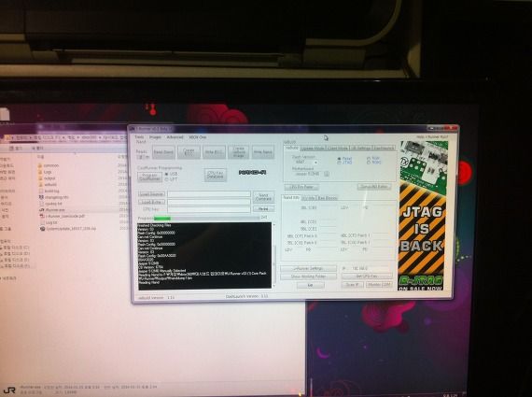Select the cpukey.txt file in Explorer

click(x=50, y=204)
